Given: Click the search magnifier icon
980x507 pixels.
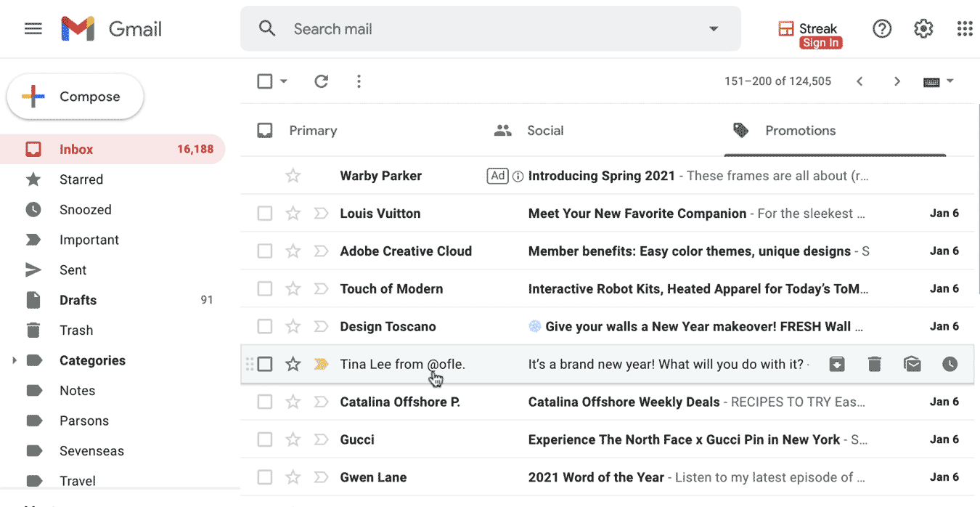Looking at the screenshot, I should [267, 29].
